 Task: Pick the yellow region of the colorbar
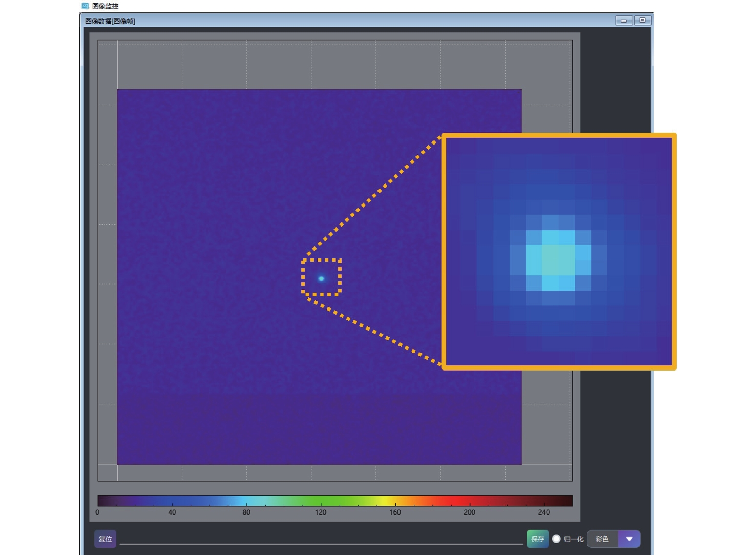pos(388,501)
